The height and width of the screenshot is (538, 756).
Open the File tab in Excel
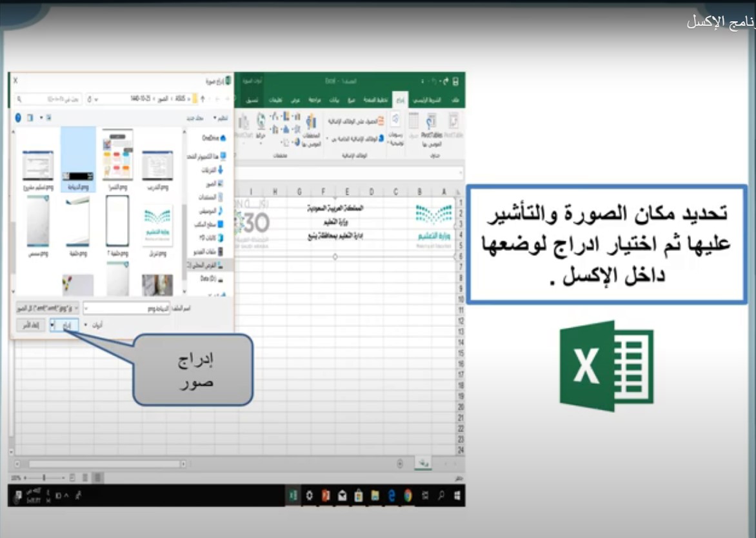tap(455, 100)
